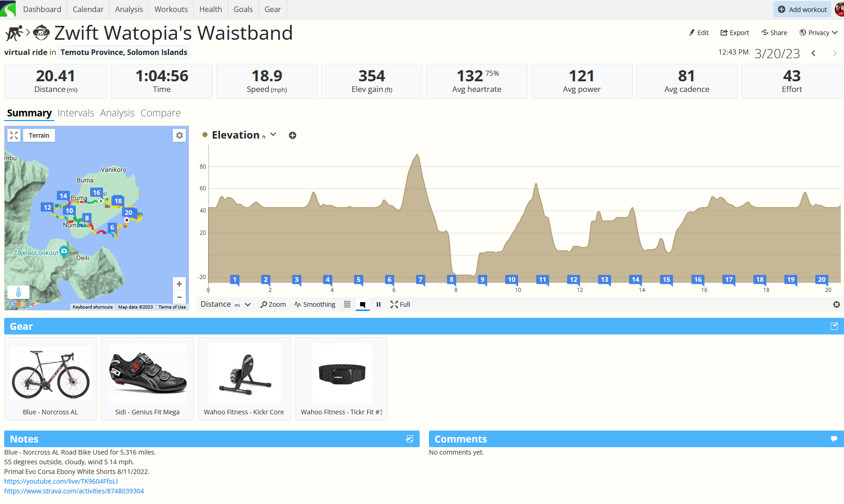Click the cycling activity type icon

click(14, 33)
